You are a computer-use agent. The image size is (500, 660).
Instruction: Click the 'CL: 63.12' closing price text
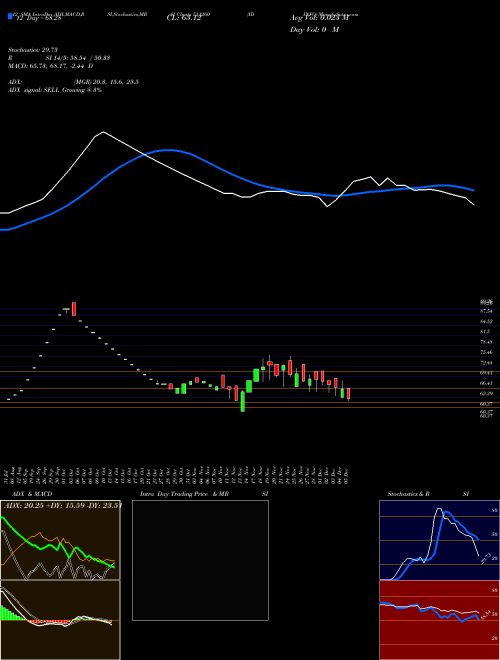click(x=184, y=19)
